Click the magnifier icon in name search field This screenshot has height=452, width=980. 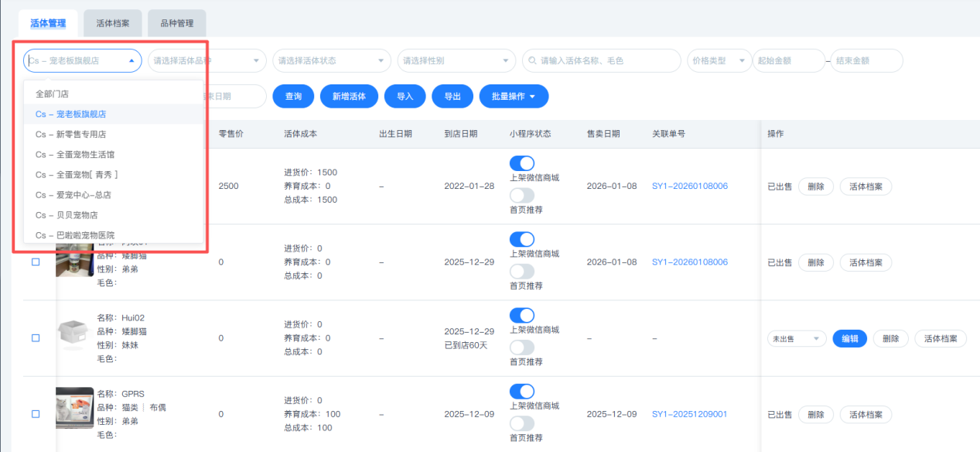coord(531,60)
